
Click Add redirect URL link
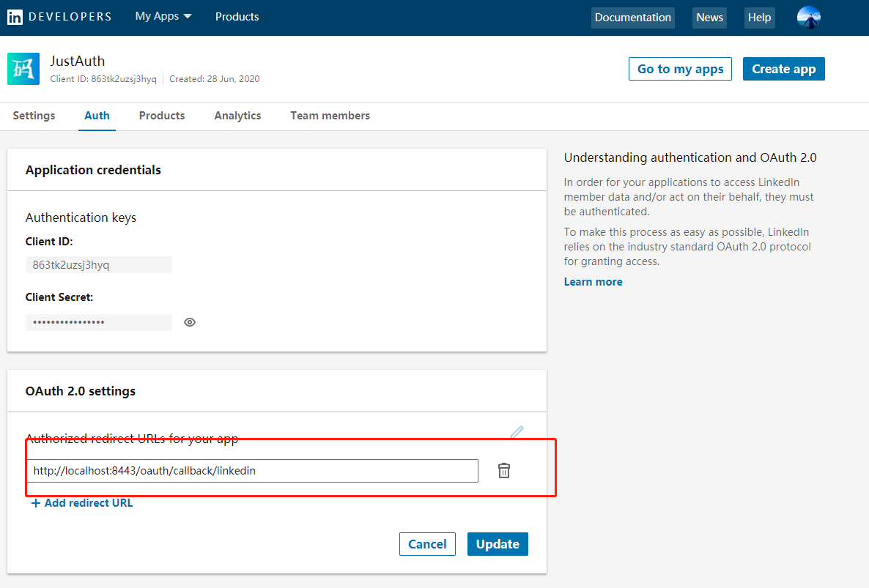pos(82,503)
